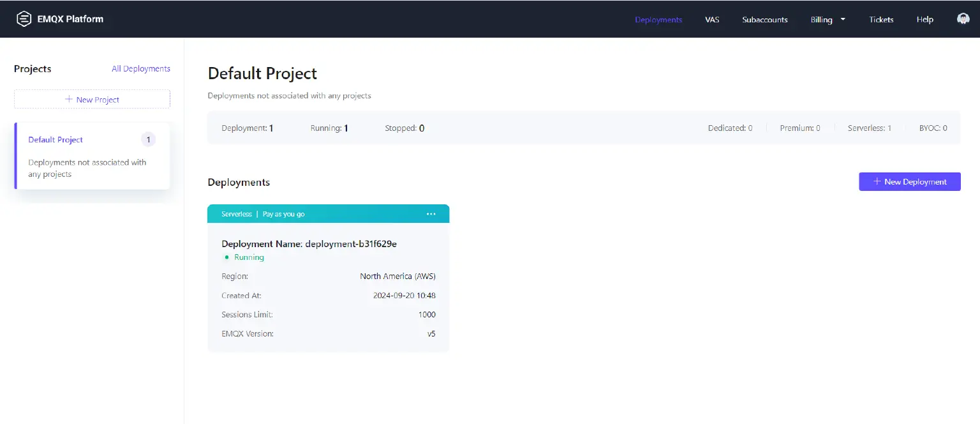Click the EMQX Platform logo icon
This screenshot has height=424, width=980.
point(24,19)
